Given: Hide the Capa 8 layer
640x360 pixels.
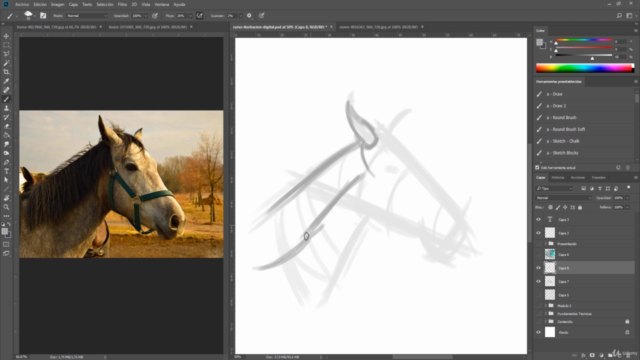Looking at the screenshot, I should (538, 268).
